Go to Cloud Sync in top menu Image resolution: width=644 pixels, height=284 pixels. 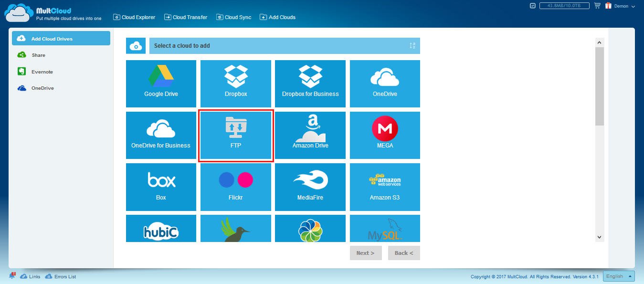233,17
